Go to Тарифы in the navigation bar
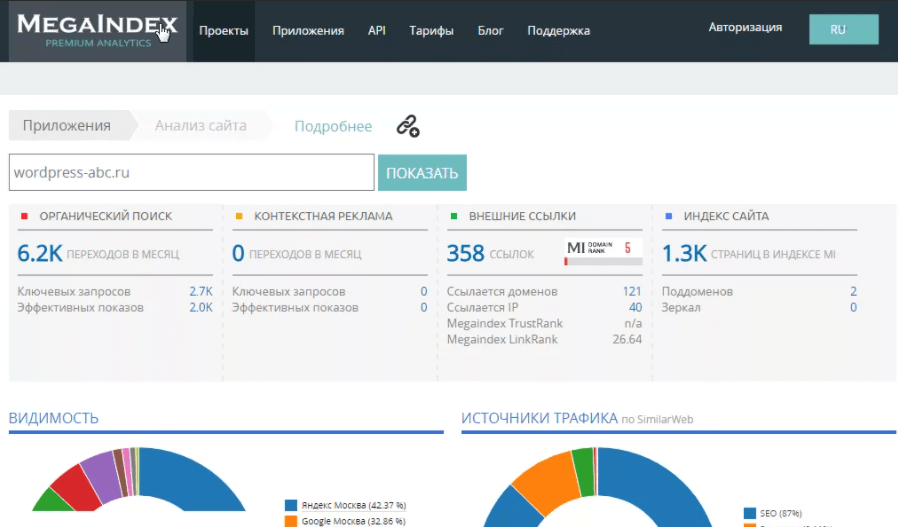 click(x=431, y=30)
